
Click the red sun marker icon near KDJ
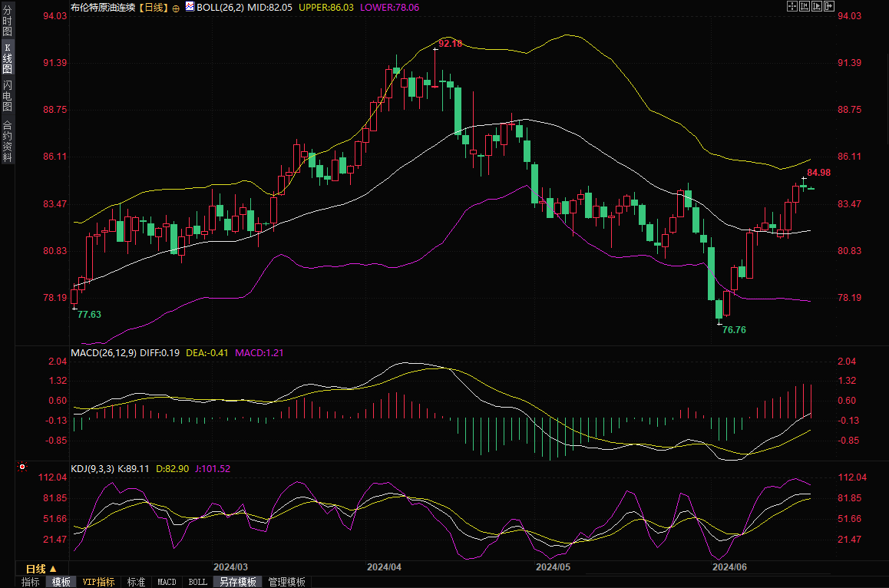click(x=21, y=467)
